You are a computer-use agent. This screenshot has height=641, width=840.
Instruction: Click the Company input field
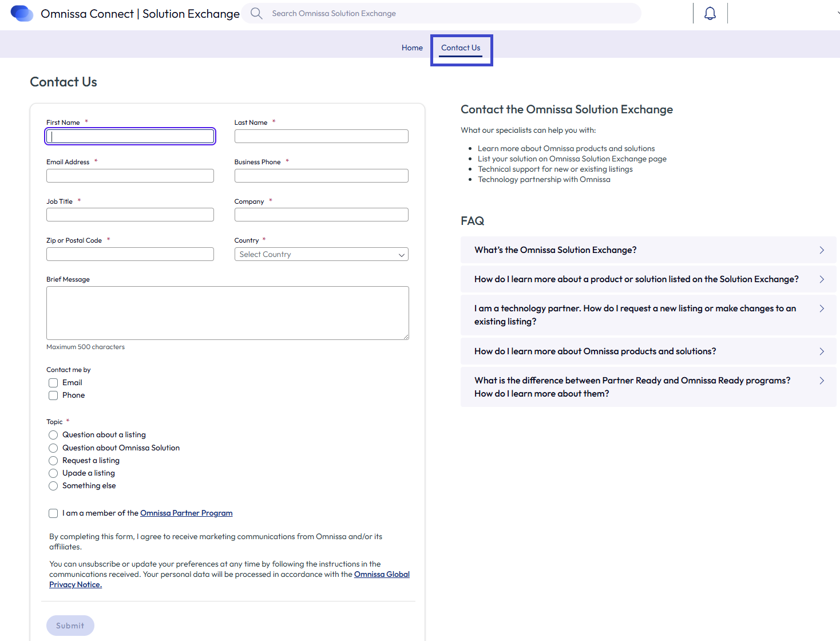[x=321, y=215]
